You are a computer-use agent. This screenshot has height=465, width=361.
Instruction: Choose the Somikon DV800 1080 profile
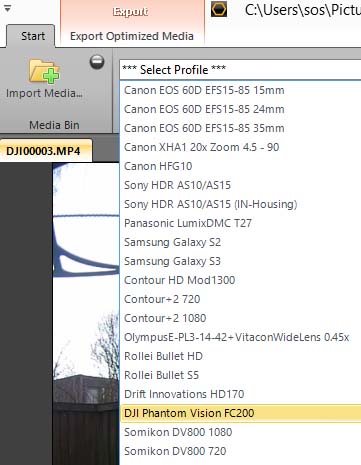[240, 432]
